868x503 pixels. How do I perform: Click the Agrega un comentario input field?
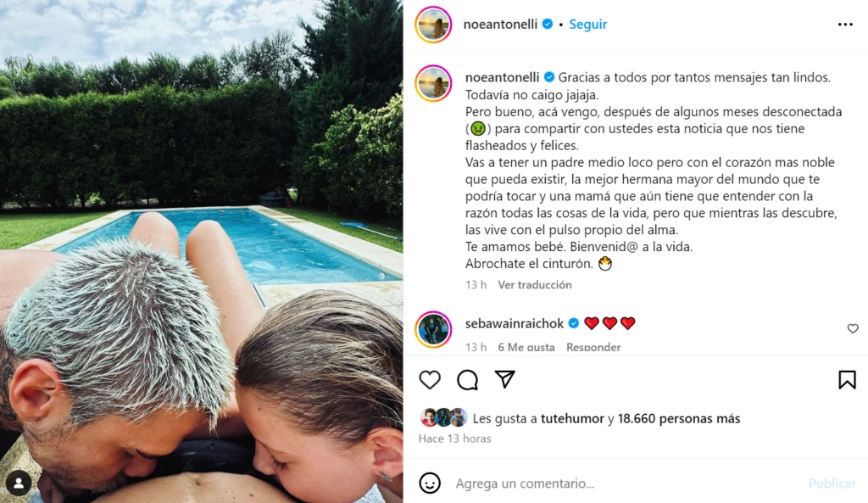(x=626, y=483)
